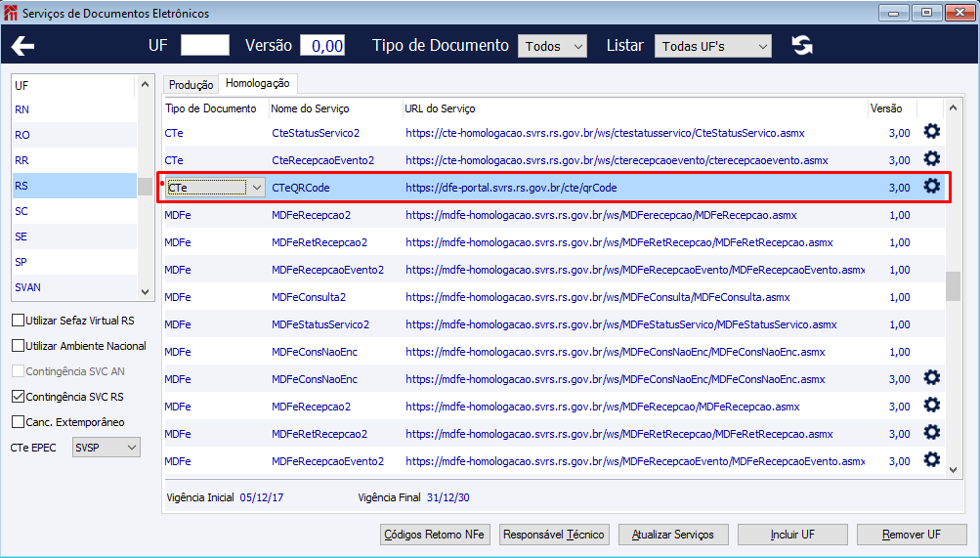Click the CteStatusServico.asmx URL cell
Screen dimensions: 980x558
pos(605,133)
